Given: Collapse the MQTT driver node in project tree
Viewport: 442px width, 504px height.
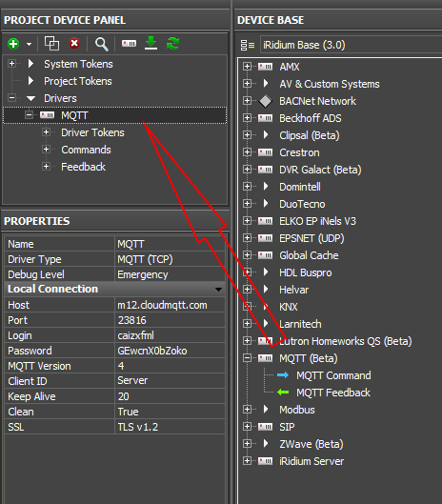Looking at the screenshot, I should click(x=29, y=114).
